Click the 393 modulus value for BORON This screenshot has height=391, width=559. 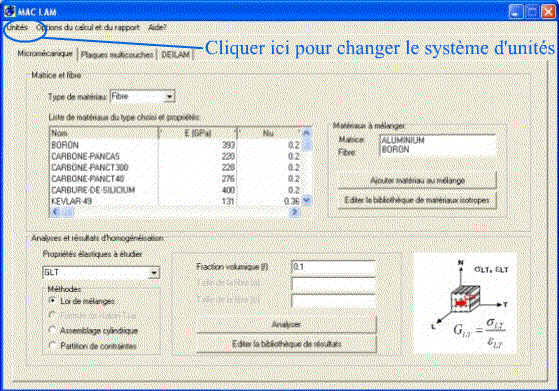coord(228,145)
